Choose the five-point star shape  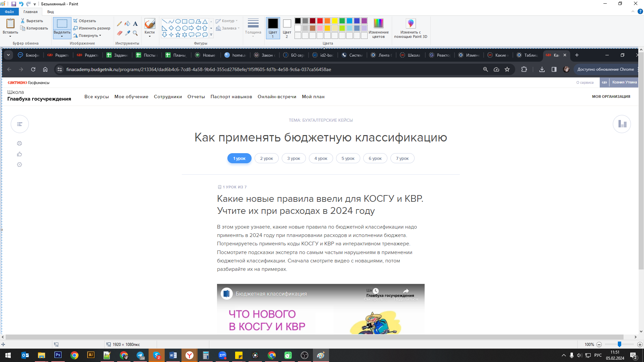click(x=178, y=35)
